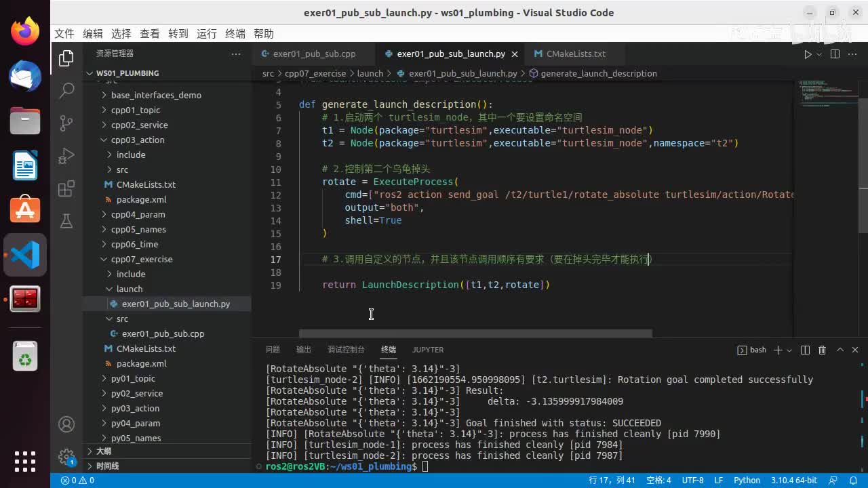Open the notifications bell in status bar
This screenshot has width=868, height=488.
coord(854,481)
